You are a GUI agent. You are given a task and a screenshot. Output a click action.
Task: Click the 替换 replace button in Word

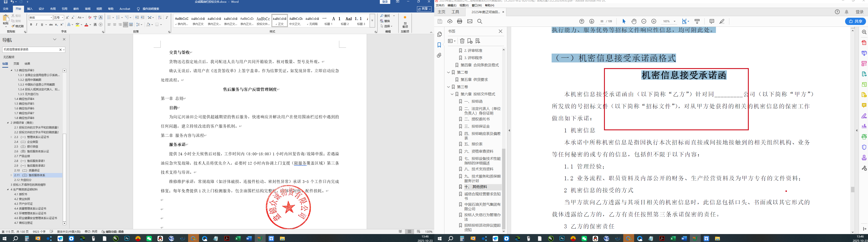(385, 21)
